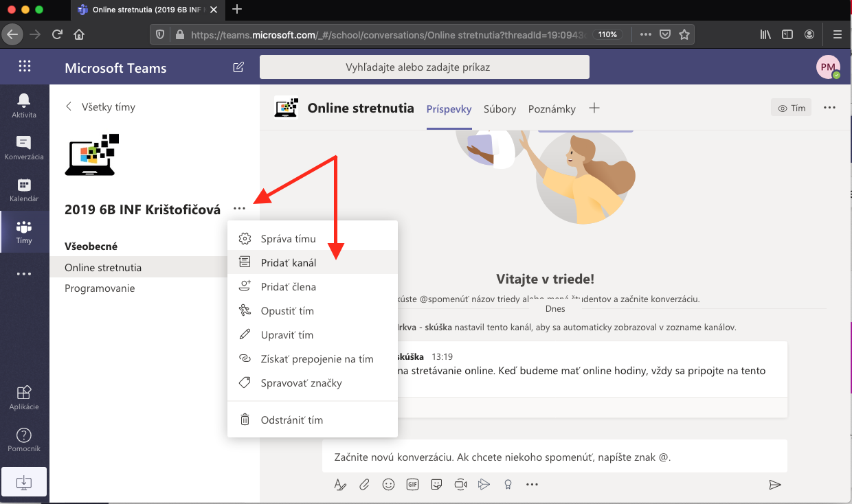Click the download desktop app icon
Viewport: 852px width, 504px height.
24,481
